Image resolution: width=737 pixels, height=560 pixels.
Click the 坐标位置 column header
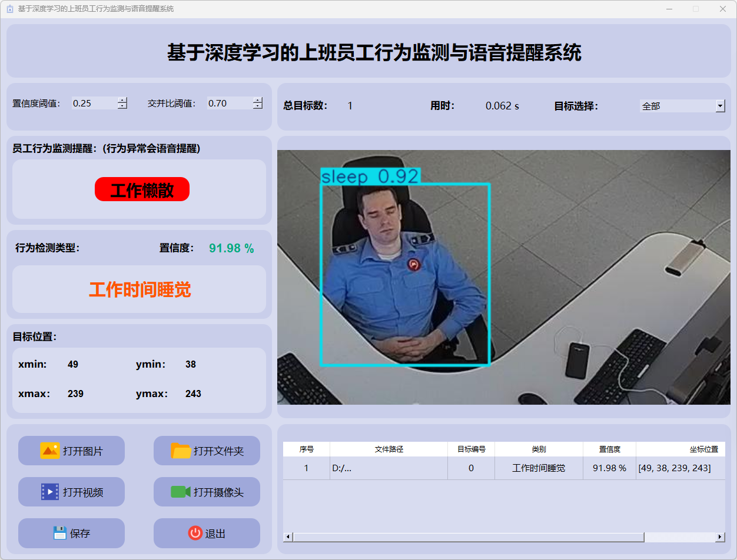680,449
